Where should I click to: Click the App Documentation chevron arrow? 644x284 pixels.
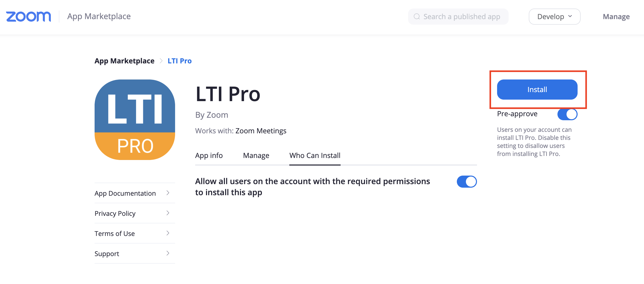pos(168,193)
